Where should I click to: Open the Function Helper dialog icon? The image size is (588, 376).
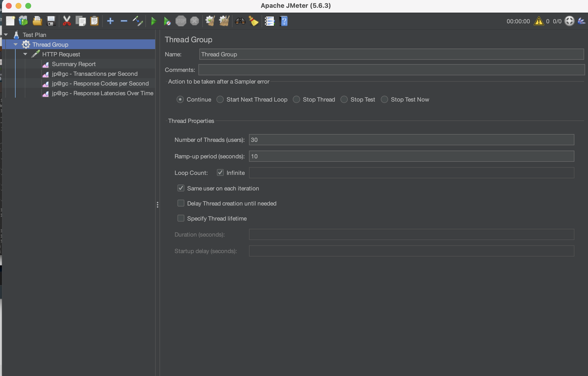point(270,21)
